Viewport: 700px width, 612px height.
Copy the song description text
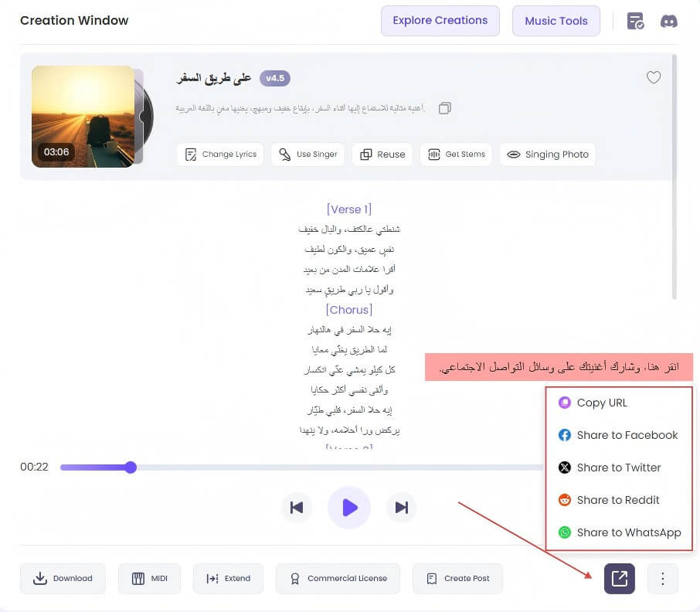click(x=445, y=108)
